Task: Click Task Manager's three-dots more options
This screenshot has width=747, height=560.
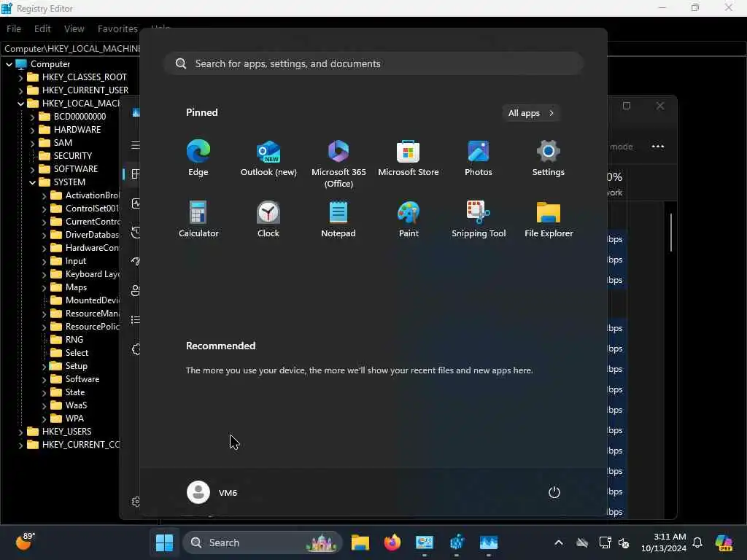Action: 657,146
